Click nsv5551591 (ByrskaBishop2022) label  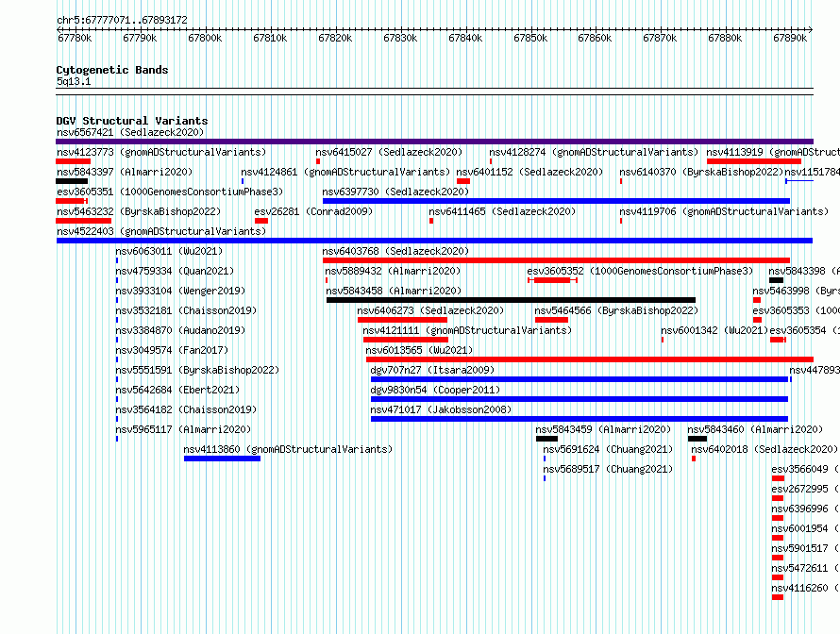click(197, 370)
